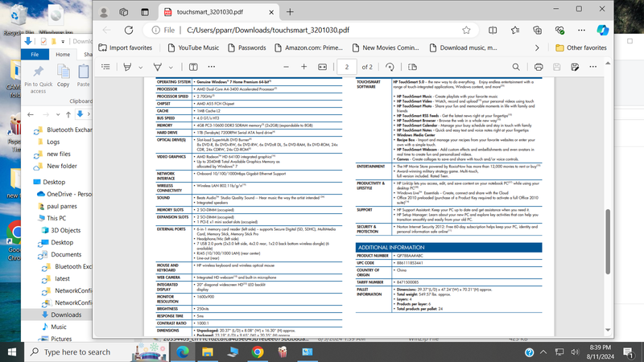The width and height of the screenshot is (644, 362).
Task: Toggle favorite star for this page
Action: [466, 30]
